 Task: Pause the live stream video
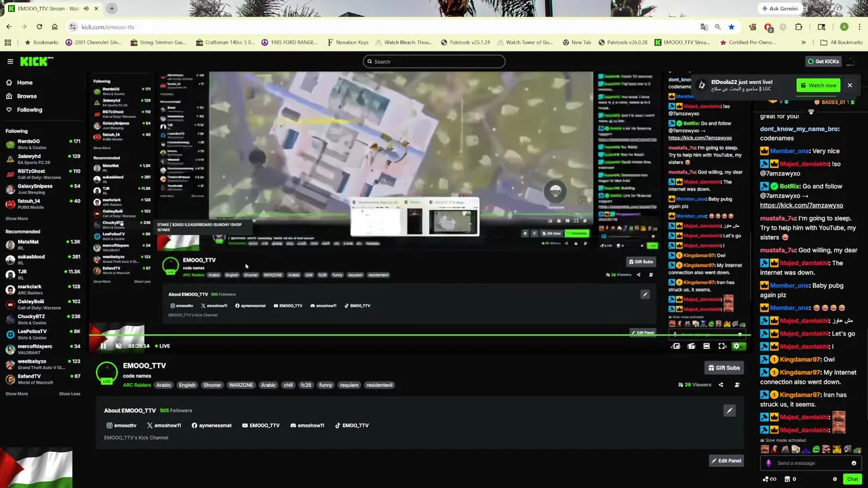[x=103, y=346]
